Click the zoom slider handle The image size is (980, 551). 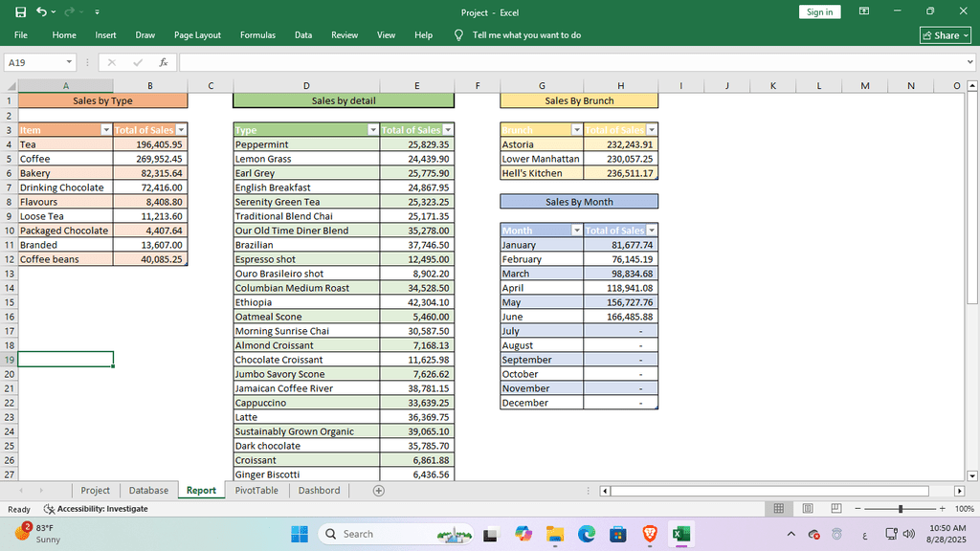(x=900, y=509)
